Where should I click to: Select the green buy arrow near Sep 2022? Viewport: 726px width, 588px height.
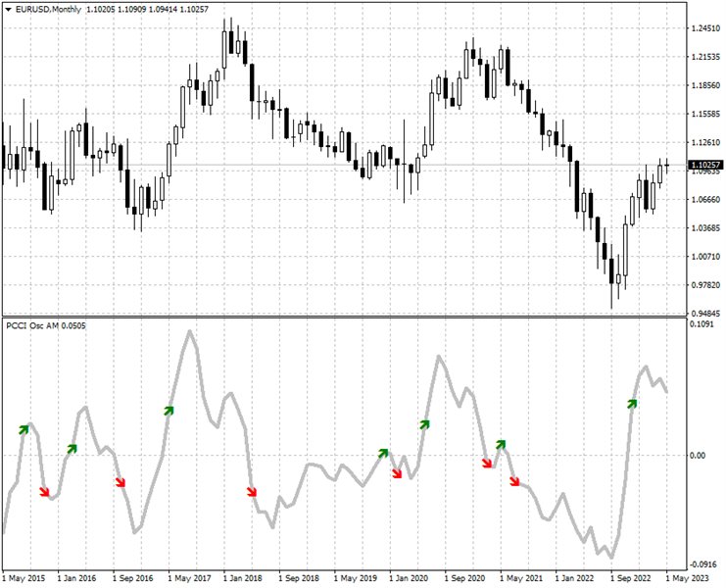point(633,404)
